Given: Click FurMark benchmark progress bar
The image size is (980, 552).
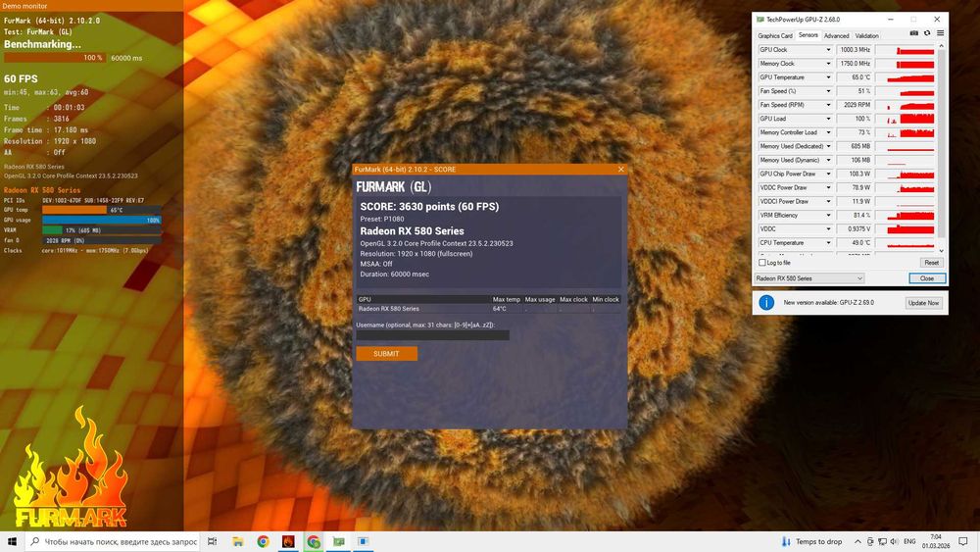Looking at the screenshot, I should (x=55, y=58).
